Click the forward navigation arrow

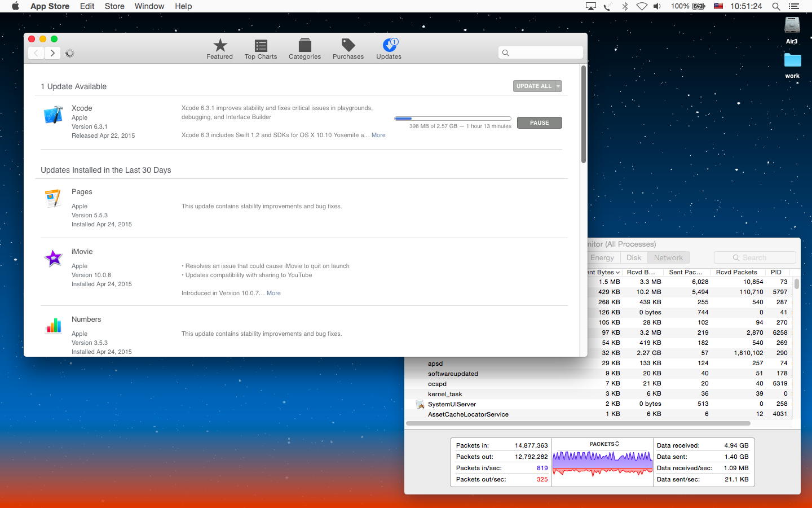(x=52, y=52)
